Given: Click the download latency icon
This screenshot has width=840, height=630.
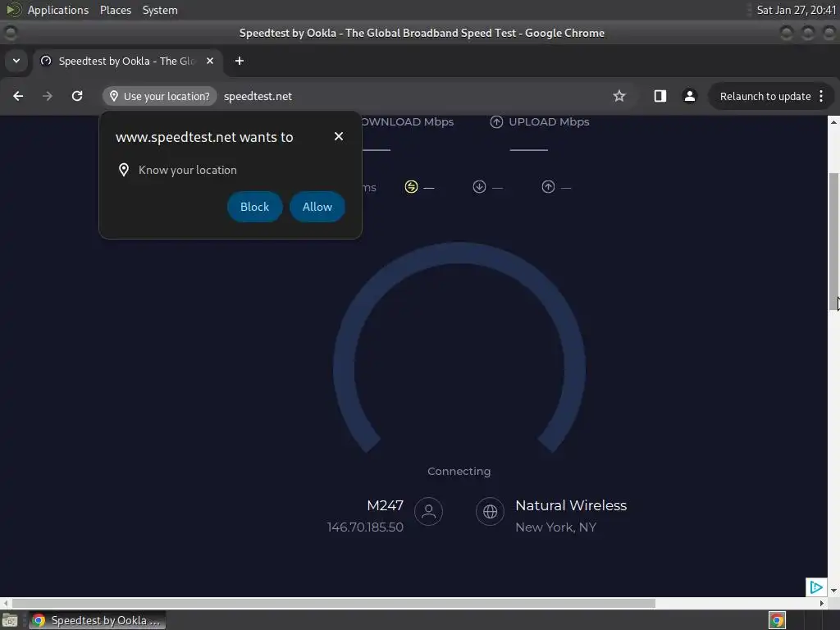Looking at the screenshot, I should [479, 186].
